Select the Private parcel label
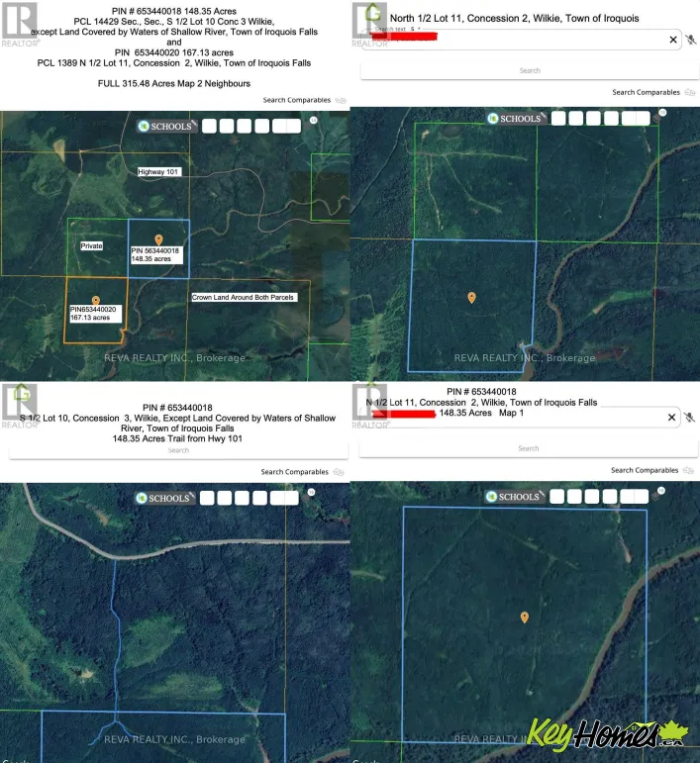Screen dimensions: 700x763 click(x=91, y=245)
